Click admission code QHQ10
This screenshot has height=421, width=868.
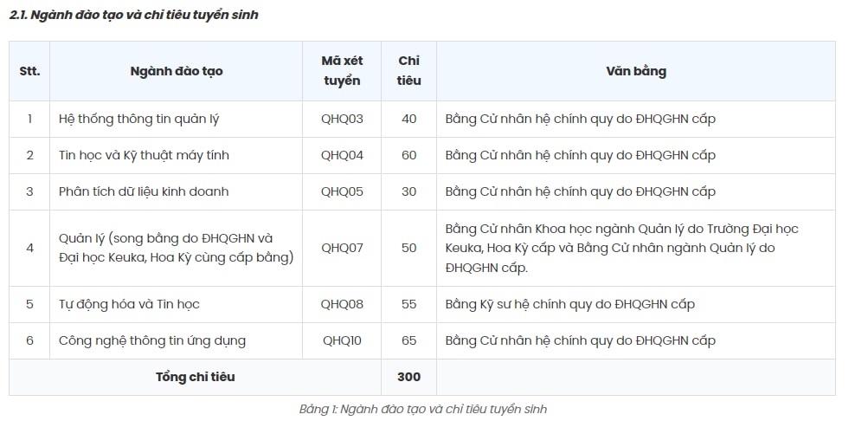click(x=342, y=340)
